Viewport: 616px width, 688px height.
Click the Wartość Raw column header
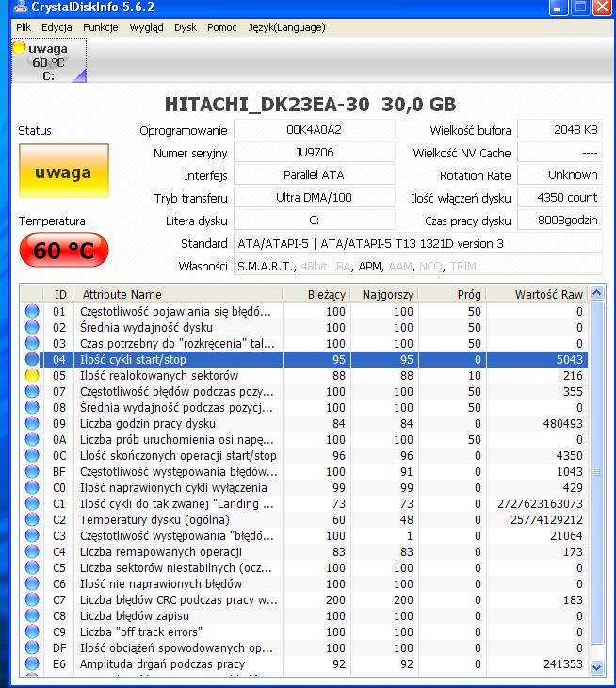pos(537,294)
